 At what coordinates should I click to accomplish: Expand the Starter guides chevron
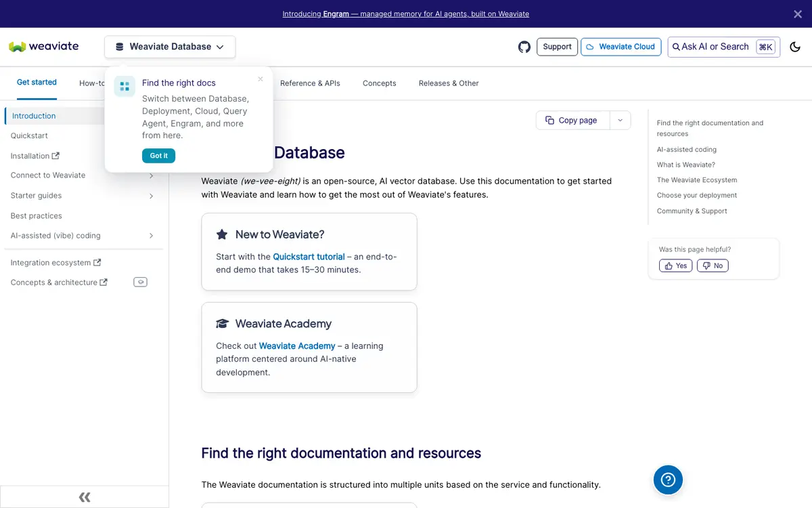(151, 196)
